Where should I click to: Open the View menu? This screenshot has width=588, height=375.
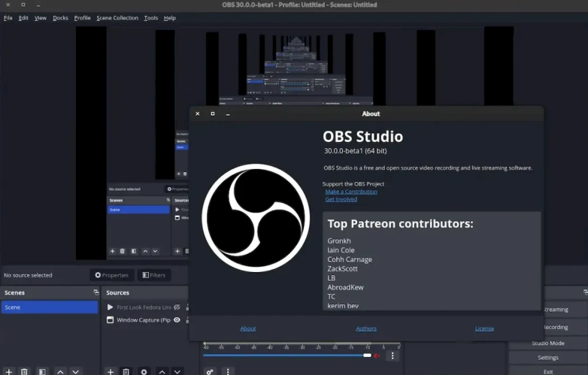[x=41, y=18]
